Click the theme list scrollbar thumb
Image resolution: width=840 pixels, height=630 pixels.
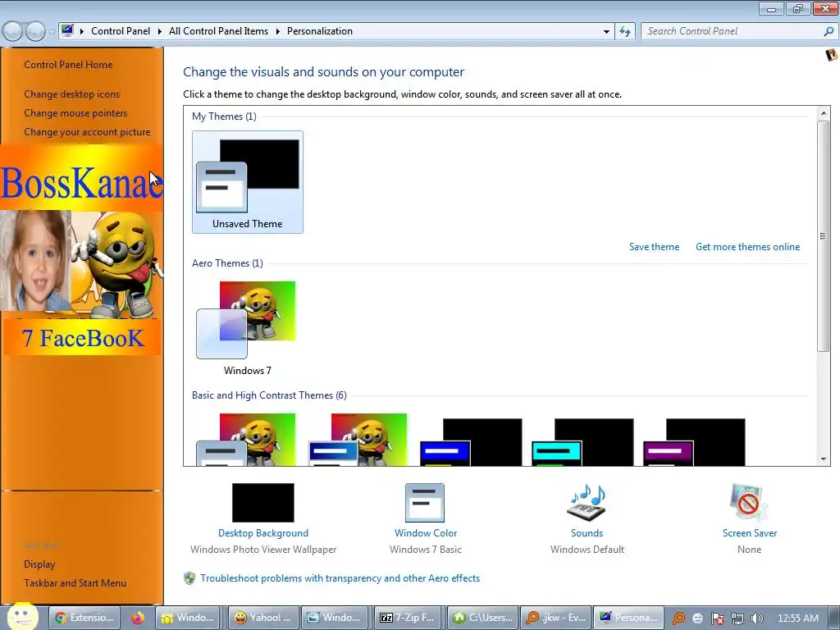tap(824, 236)
